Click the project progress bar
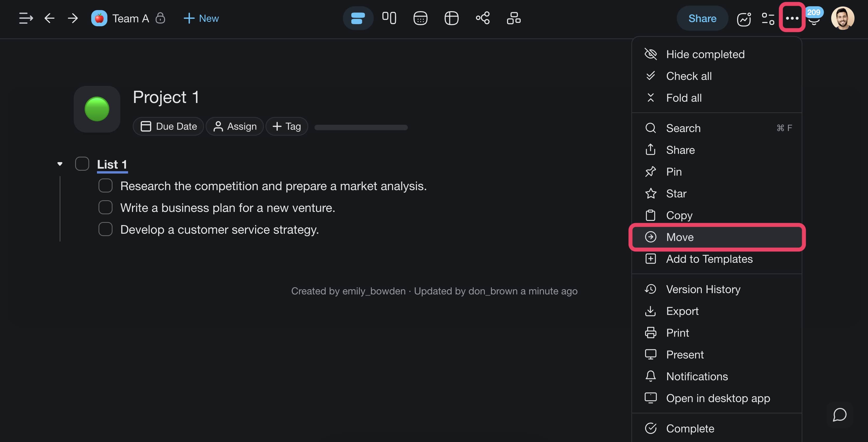 coord(361,127)
